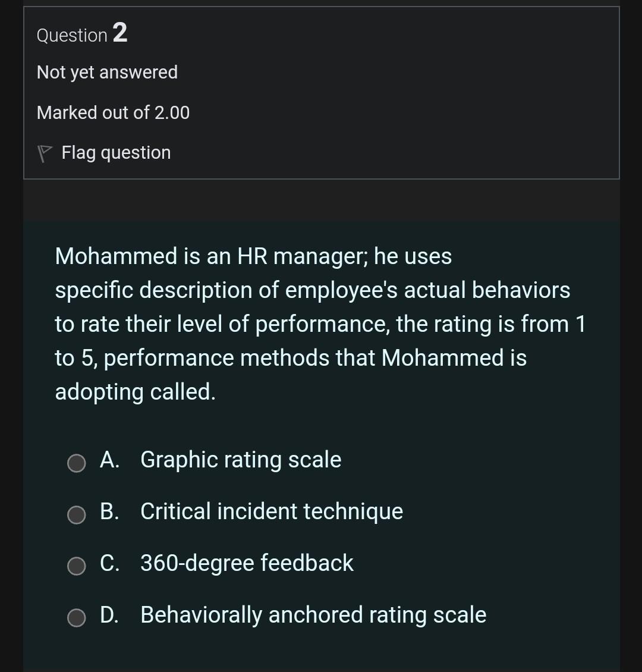The image size is (642, 672).
Task: Flag question 2 for later review
Action: coord(115,152)
